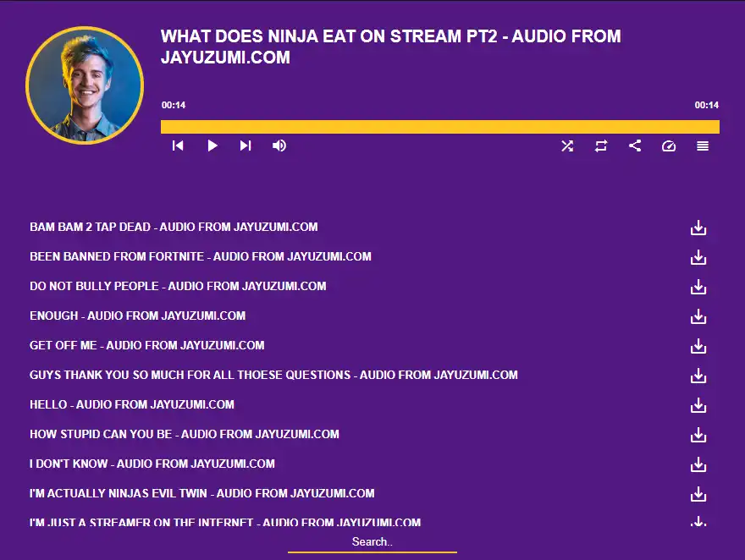The image size is (745, 560).
Task: Toggle repeat mode
Action: point(601,145)
